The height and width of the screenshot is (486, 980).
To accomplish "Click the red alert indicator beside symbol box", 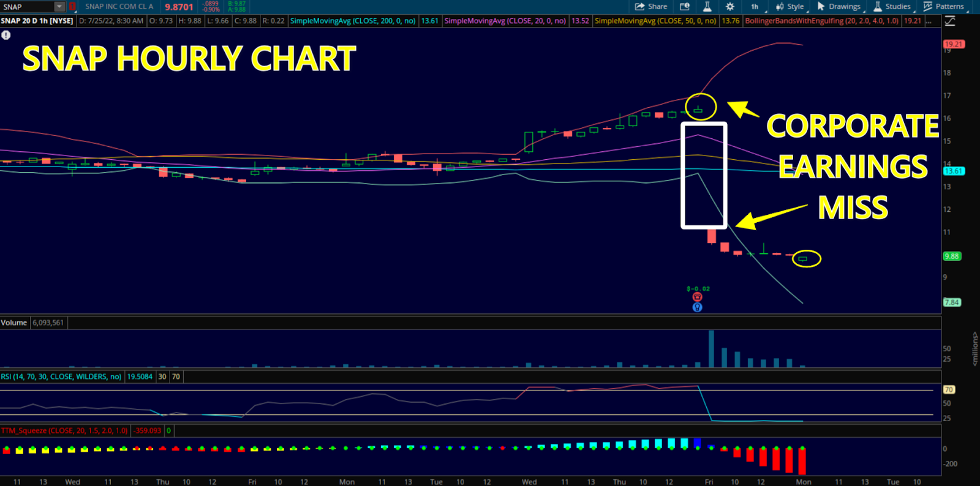I will click(72, 7).
